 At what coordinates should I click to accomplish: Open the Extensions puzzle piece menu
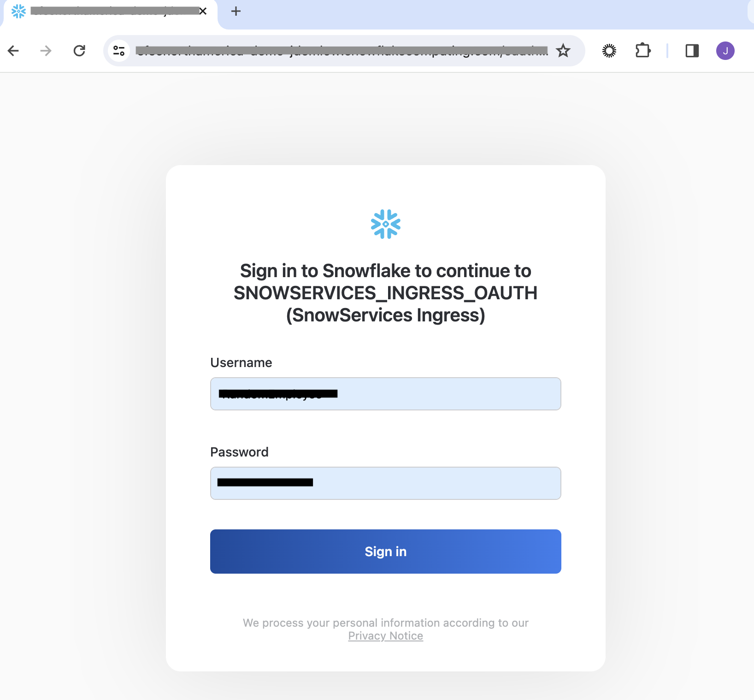pyautogui.click(x=643, y=51)
